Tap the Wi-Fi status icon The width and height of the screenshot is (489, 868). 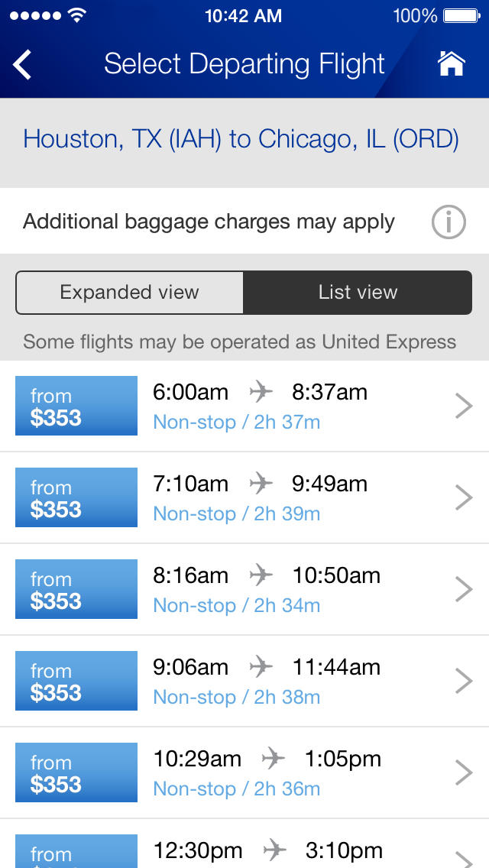(x=76, y=15)
